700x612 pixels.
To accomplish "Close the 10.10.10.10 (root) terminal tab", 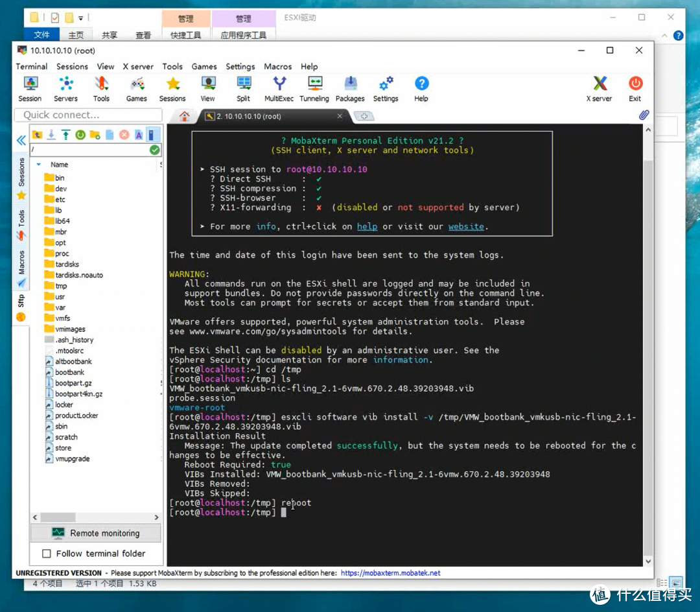I will pyautogui.click(x=340, y=116).
